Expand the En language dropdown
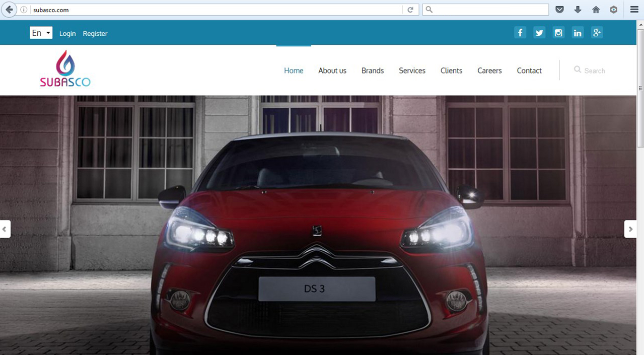The height and width of the screenshot is (355, 644). [x=41, y=33]
